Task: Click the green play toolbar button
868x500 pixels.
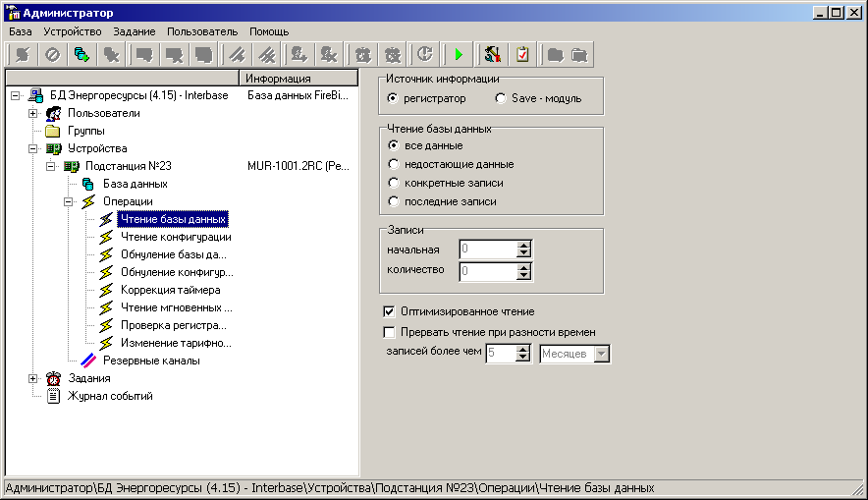Action: tap(459, 54)
